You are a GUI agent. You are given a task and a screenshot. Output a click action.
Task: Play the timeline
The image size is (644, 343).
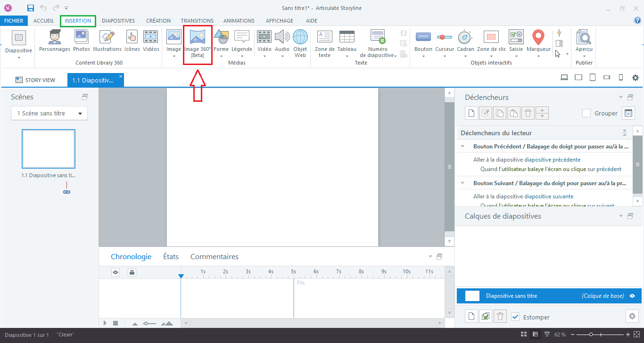(105, 323)
